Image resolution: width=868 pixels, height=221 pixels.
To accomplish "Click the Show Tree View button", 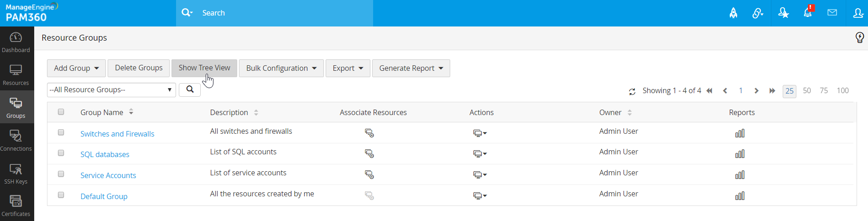I will pyautogui.click(x=204, y=68).
